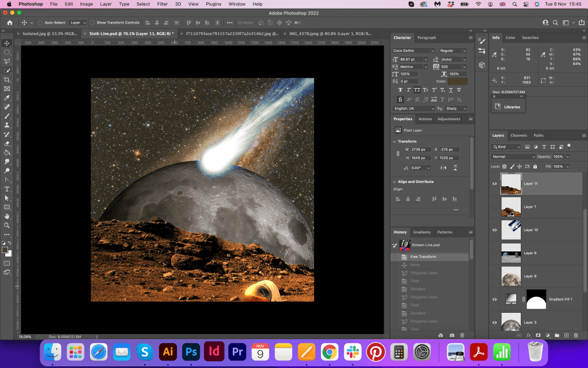Screen dimensions: 588x368
Task: Click the Libraries panel button
Action: tap(508, 107)
